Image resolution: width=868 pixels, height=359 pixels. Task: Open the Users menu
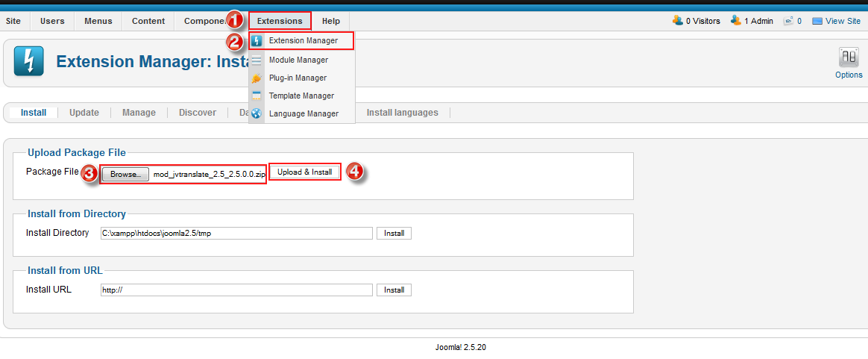click(x=52, y=21)
